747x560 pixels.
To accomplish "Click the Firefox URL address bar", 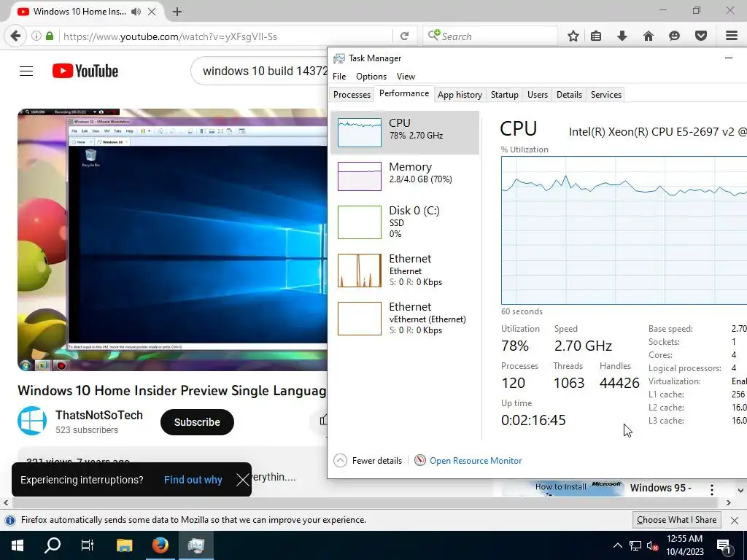I will (226, 36).
